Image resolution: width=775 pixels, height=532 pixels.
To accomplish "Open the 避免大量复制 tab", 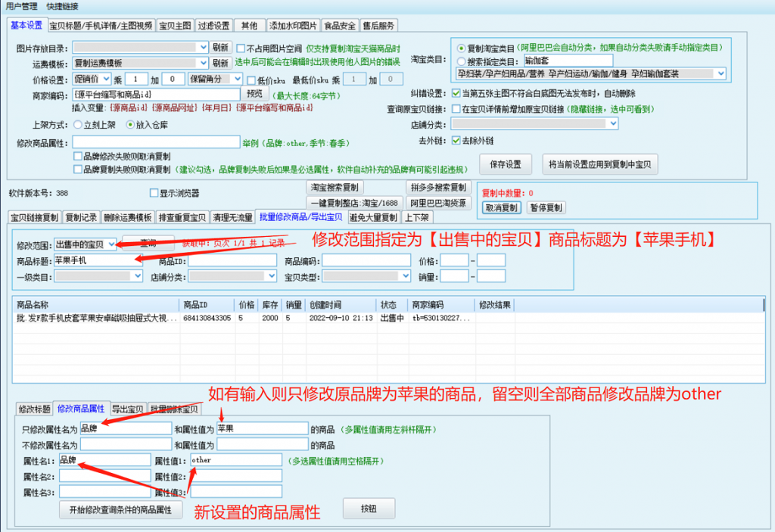I will 373,217.
